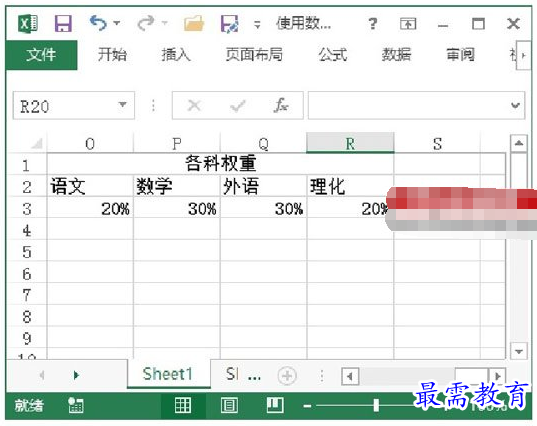
Task: Open the undo history dropdown arrow
Action: click(117, 23)
